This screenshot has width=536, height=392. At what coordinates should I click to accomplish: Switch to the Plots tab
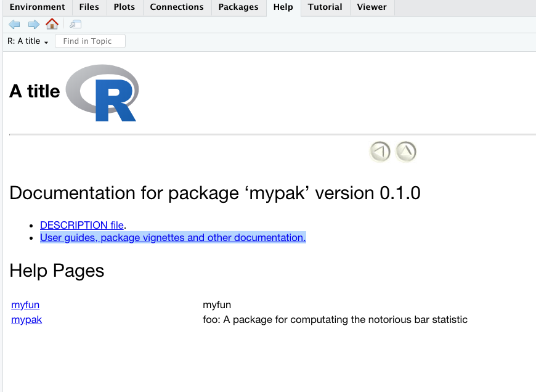(124, 7)
